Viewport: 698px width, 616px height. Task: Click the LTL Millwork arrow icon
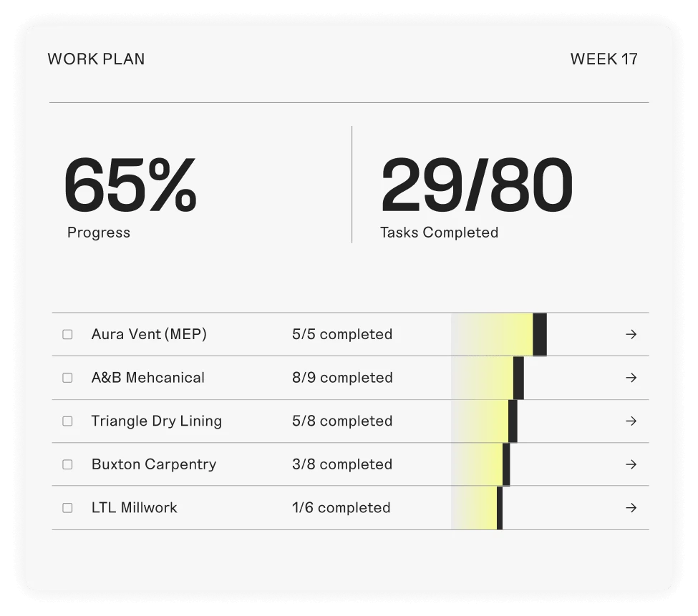[x=631, y=508]
